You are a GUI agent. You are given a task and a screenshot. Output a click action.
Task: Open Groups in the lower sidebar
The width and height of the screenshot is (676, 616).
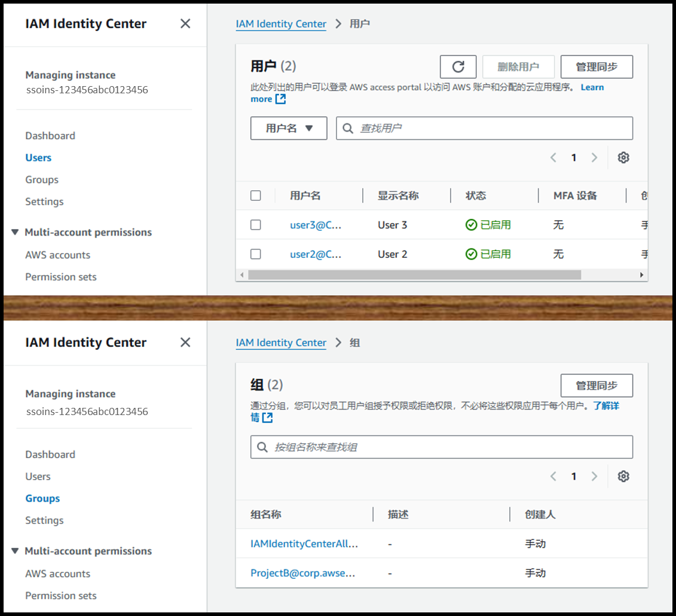pyautogui.click(x=42, y=499)
